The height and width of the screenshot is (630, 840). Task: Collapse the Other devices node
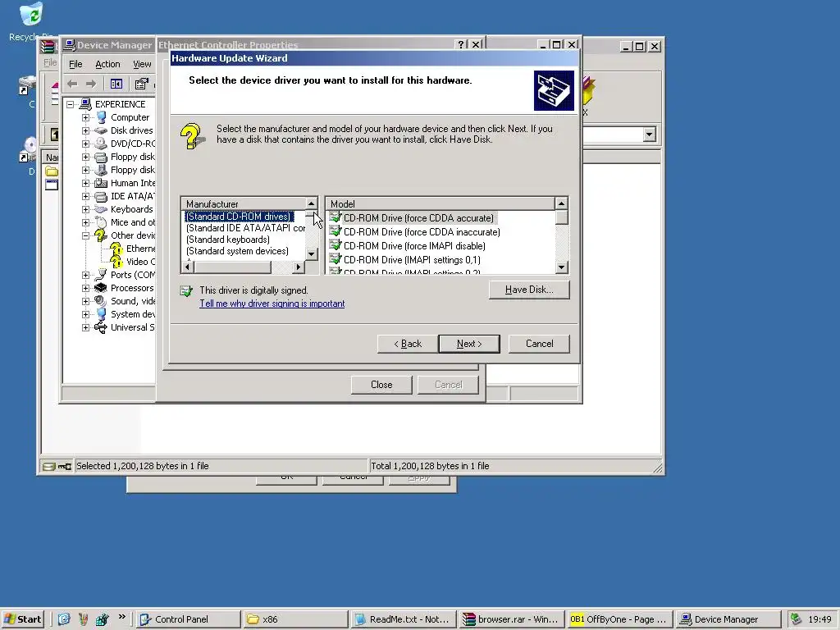pyautogui.click(x=85, y=235)
